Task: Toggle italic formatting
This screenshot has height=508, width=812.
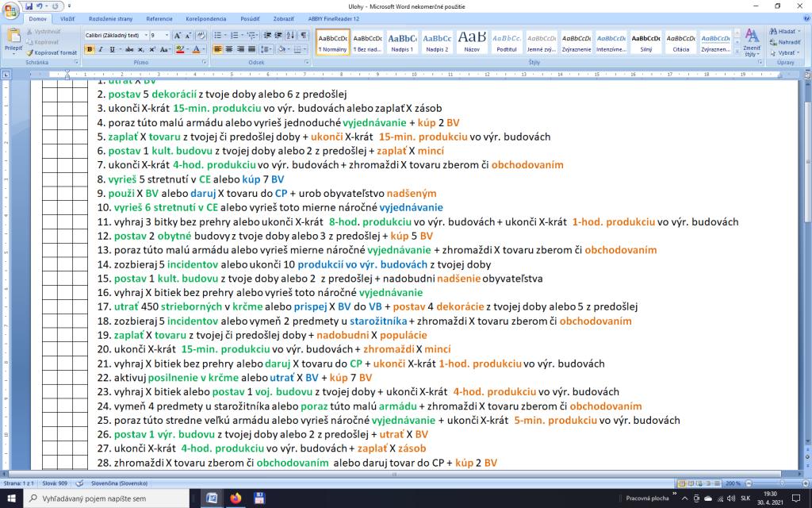Action: [101, 49]
